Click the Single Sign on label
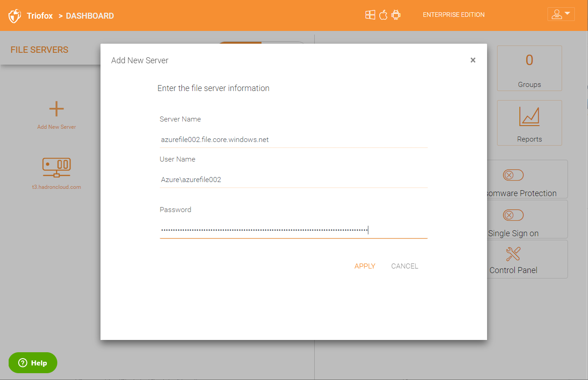This screenshot has width=588, height=380. (x=513, y=233)
